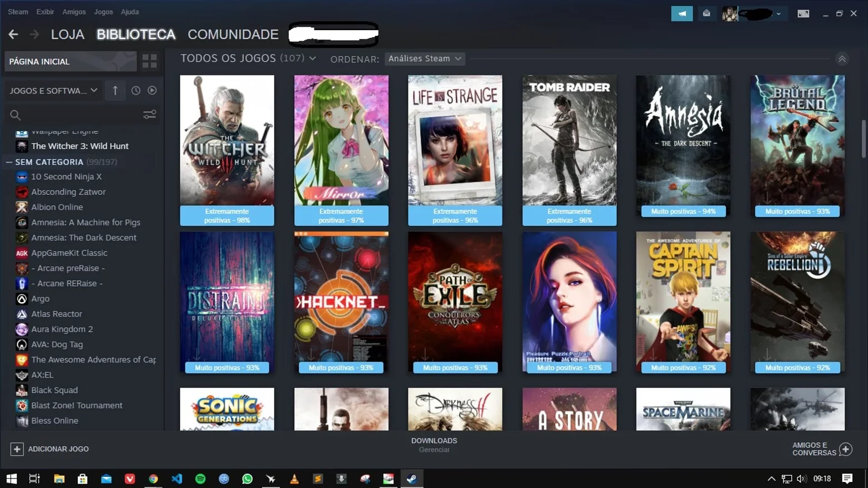The image size is (868, 488).
Task: Open the Steam announcements megaphone icon
Action: [x=682, y=13]
